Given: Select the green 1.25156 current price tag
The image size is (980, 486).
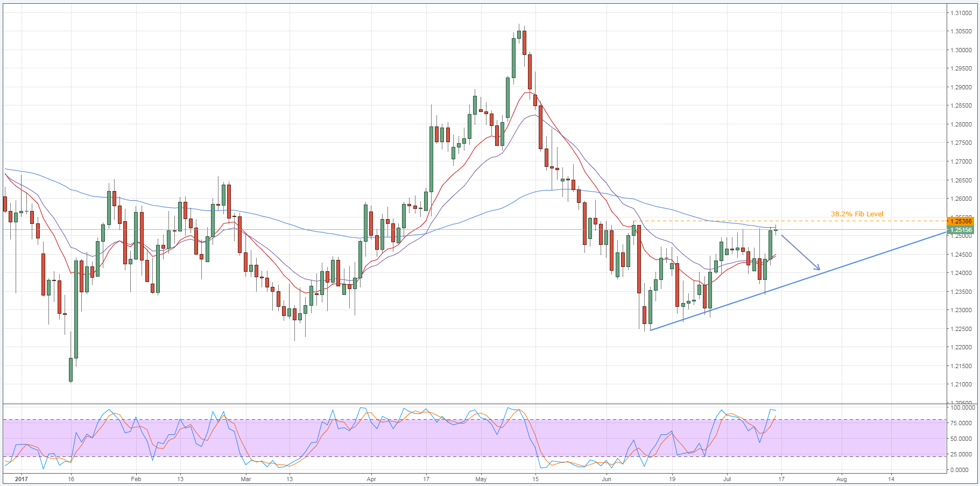Looking at the screenshot, I should click(x=961, y=230).
